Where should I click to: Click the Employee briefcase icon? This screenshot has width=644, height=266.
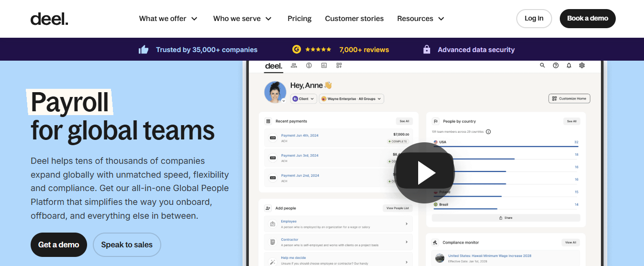click(272, 223)
